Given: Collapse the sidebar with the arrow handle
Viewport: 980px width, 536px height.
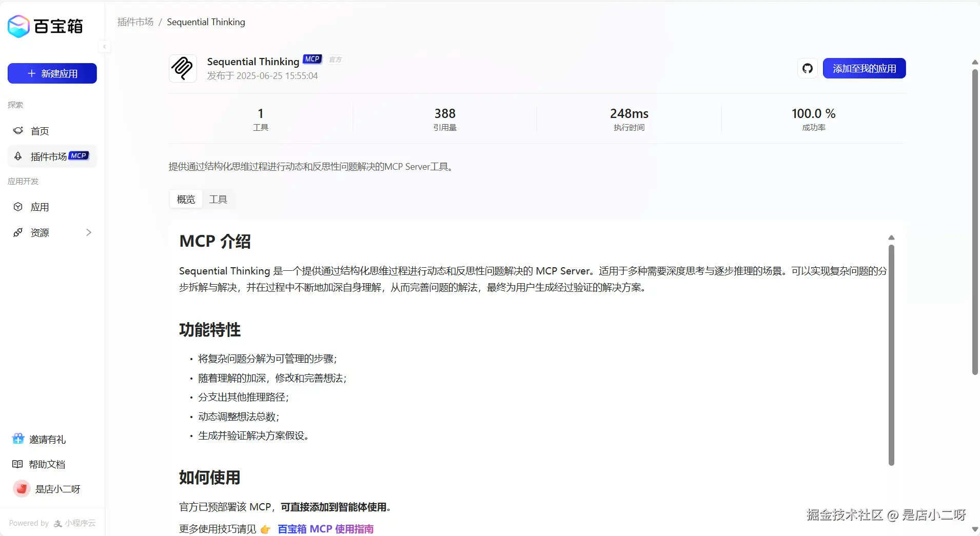Looking at the screenshot, I should click(x=104, y=47).
